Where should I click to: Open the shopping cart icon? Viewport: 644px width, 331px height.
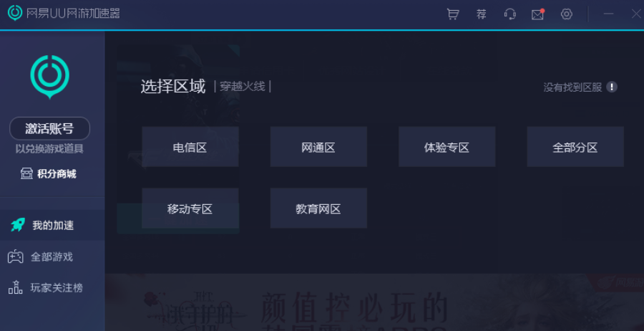(x=453, y=14)
